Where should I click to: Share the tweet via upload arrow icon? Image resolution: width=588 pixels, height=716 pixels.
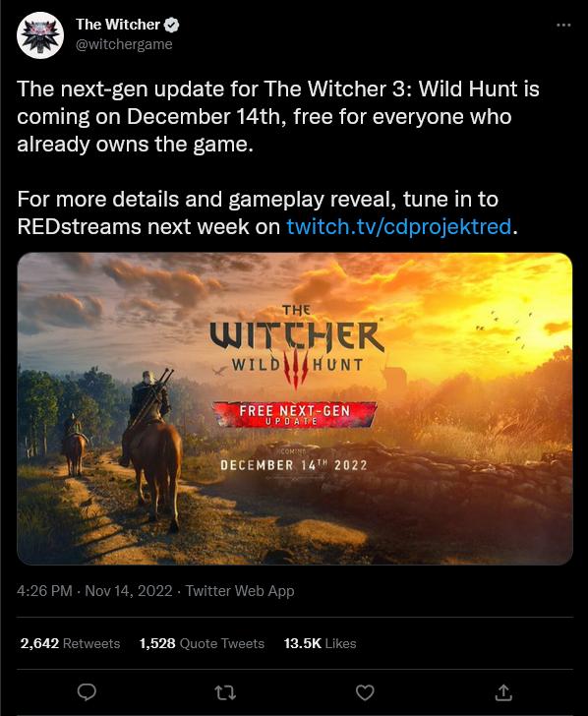click(x=503, y=692)
